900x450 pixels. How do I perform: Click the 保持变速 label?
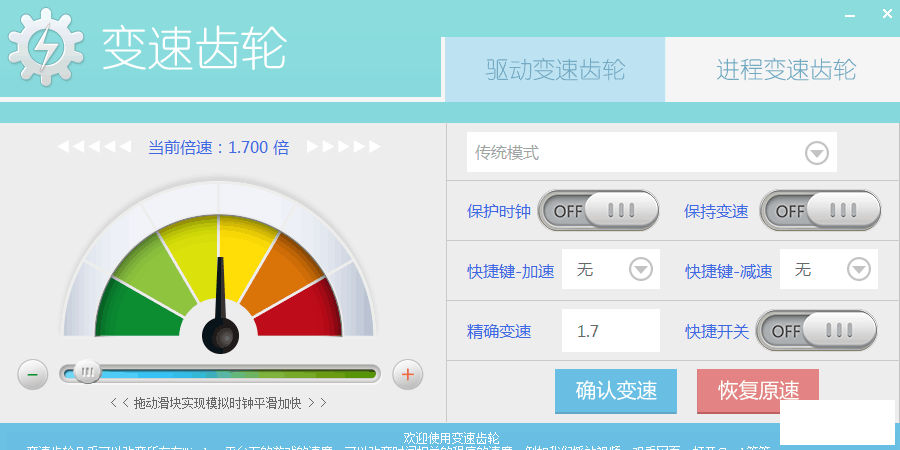(716, 211)
